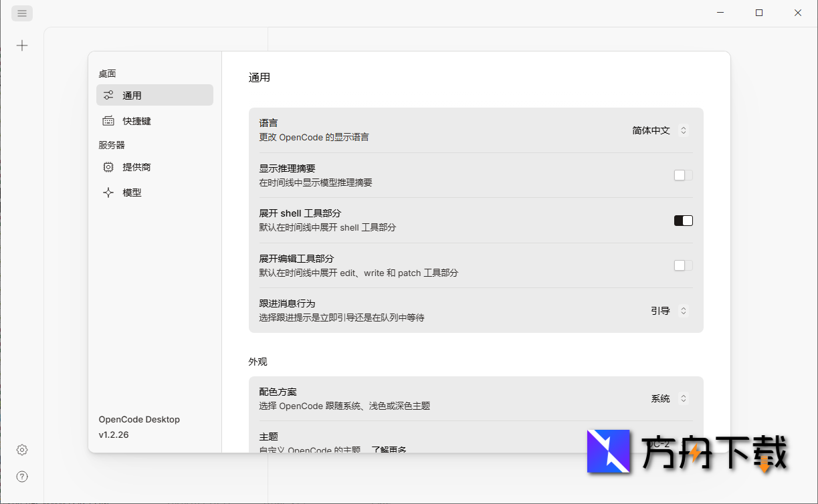Click the provider icon beside 提供商
818x504 pixels.
click(108, 167)
